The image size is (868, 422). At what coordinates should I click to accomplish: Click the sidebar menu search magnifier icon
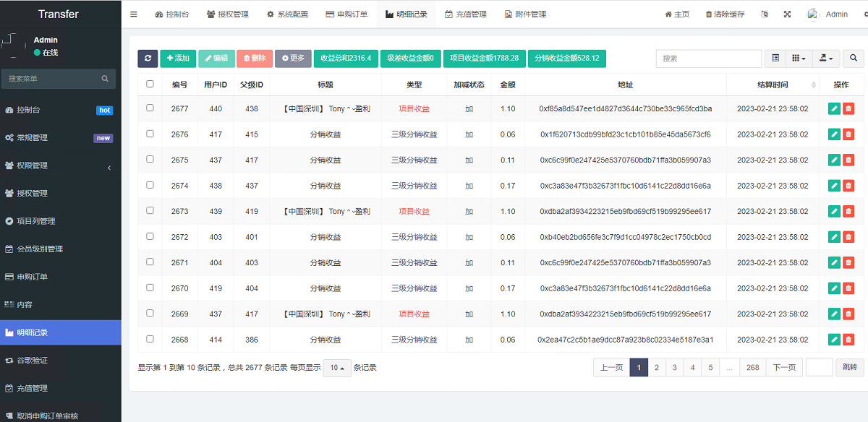coord(105,79)
